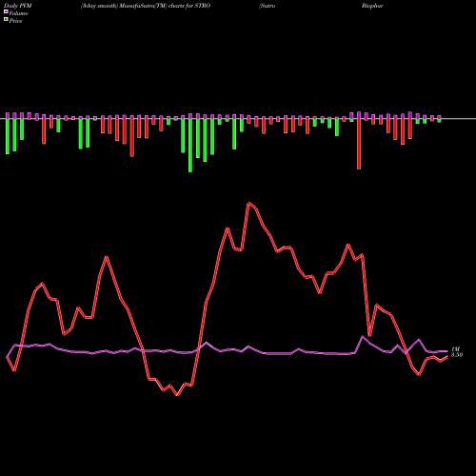The height and width of the screenshot is (476, 476).
Task: Click the 'Price' legend label
Action: point(15,21)
